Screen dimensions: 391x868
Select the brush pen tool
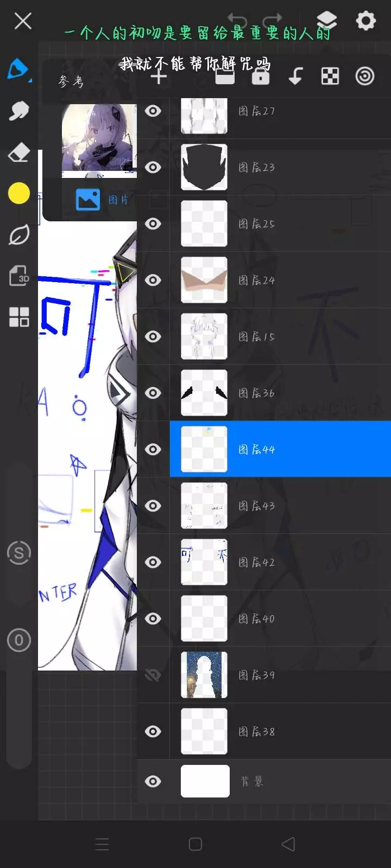[x=18, y=69]
